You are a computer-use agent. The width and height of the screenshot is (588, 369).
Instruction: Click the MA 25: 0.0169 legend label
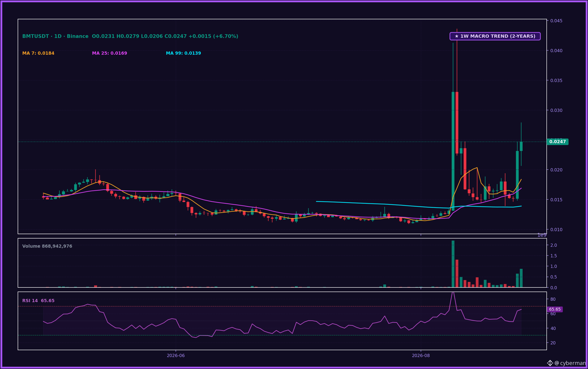click(x=109, y=53)
